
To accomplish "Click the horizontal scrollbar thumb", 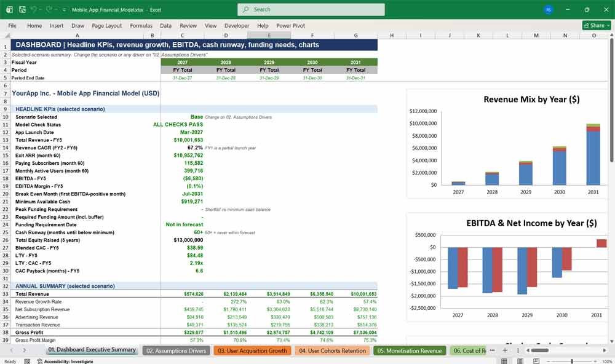I will point(540,350).
